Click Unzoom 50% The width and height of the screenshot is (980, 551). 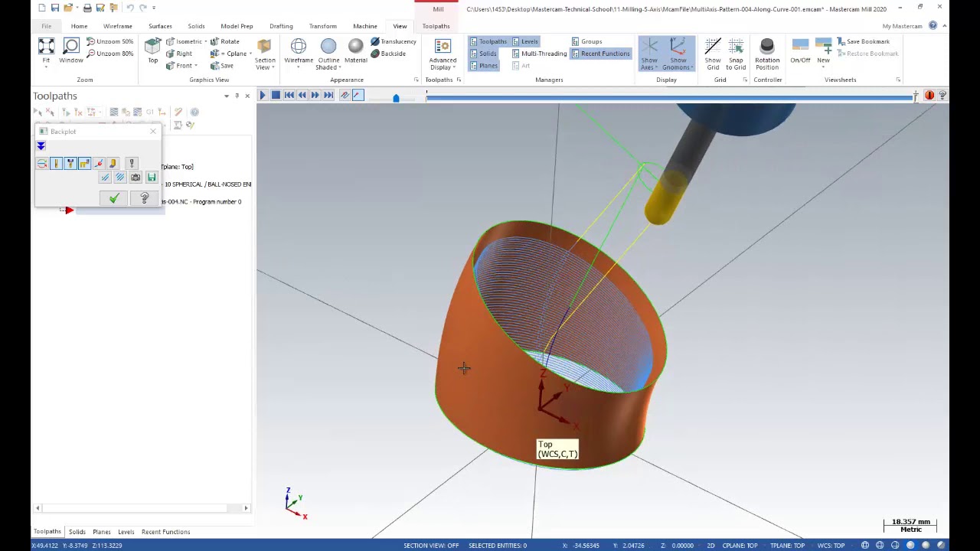(110, 41)
